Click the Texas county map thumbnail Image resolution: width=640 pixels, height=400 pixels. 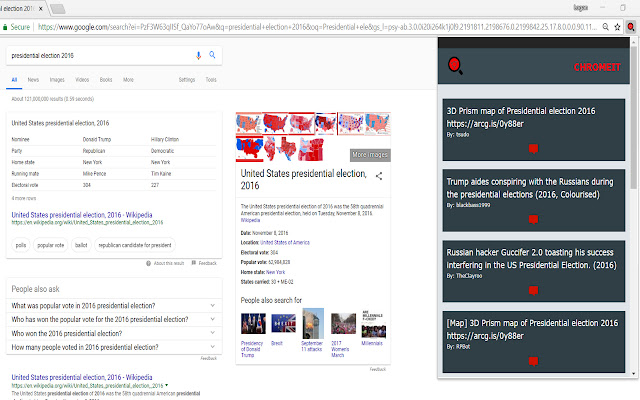[286, 149]
